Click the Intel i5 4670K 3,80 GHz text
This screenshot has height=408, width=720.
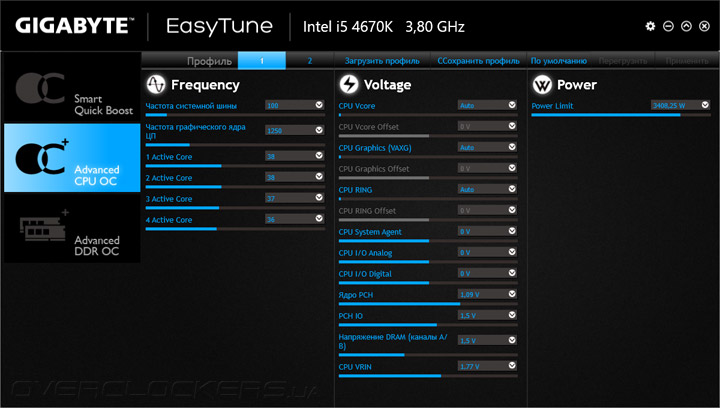(383, 27)
